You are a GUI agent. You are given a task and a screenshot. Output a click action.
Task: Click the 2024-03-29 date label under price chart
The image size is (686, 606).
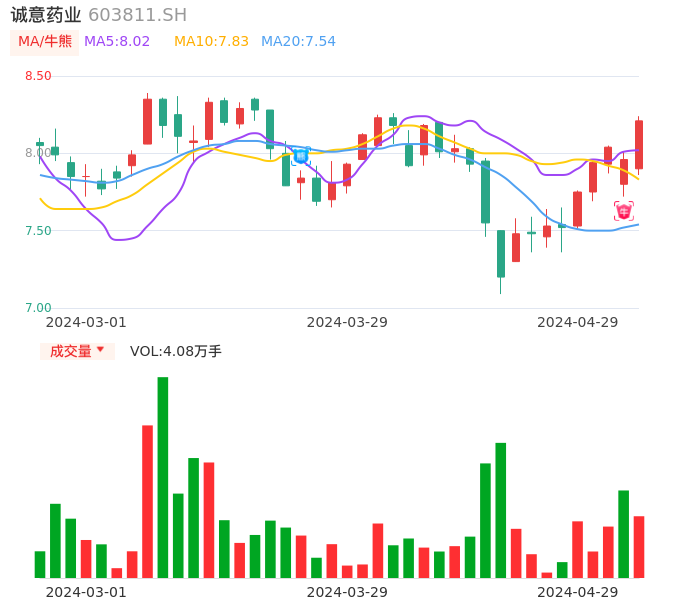click(347, 322)
